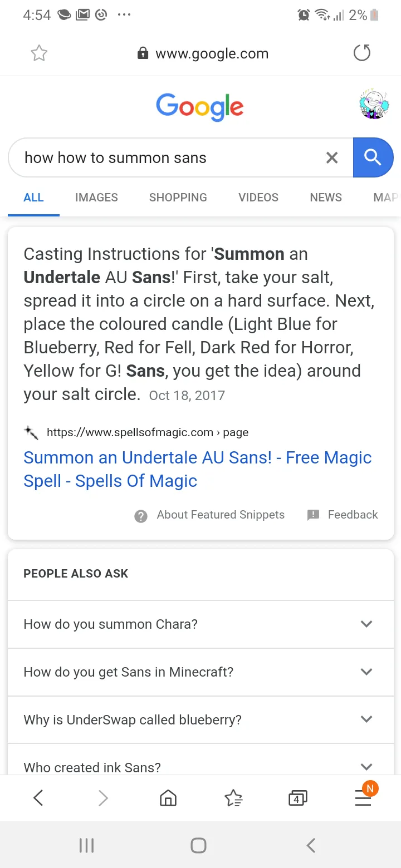Open the browser home page
The height and width of the screenshot is (868, 401).
(x=168, y=798)
